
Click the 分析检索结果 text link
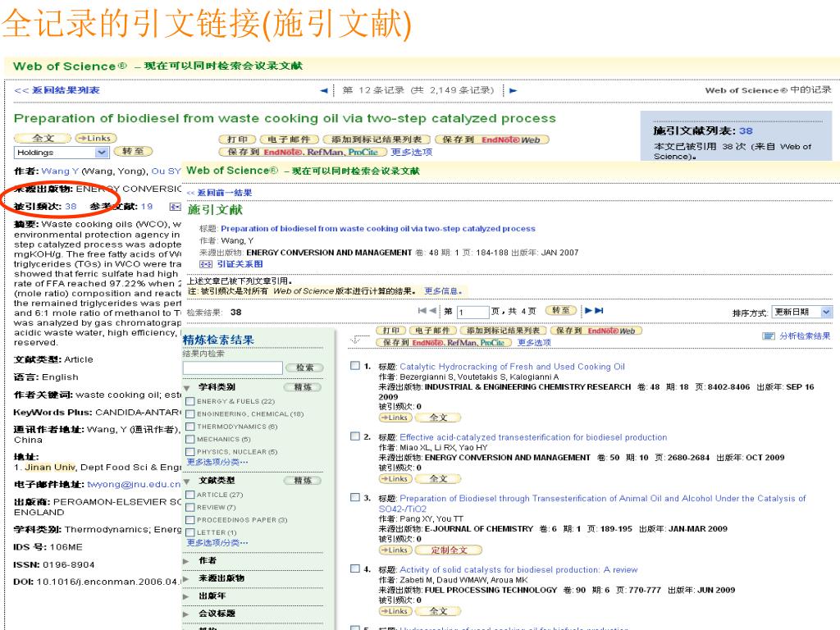click(x=805, y=336)
